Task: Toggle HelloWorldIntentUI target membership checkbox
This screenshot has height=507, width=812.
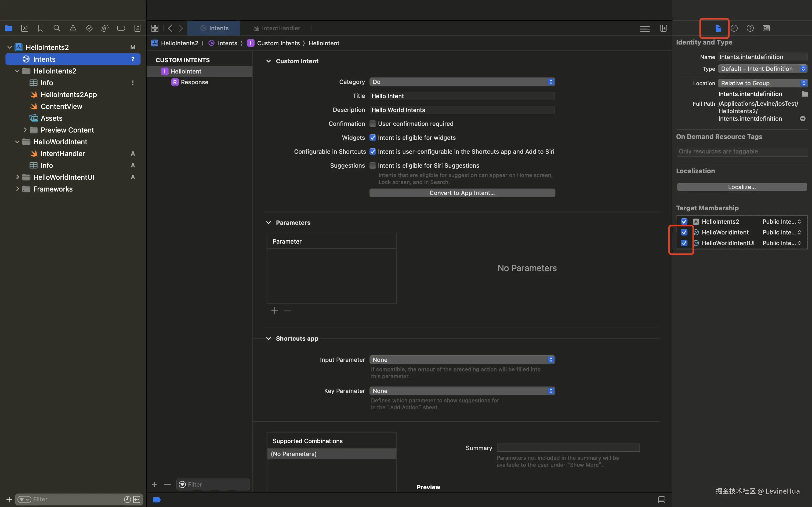Action: 684,243
